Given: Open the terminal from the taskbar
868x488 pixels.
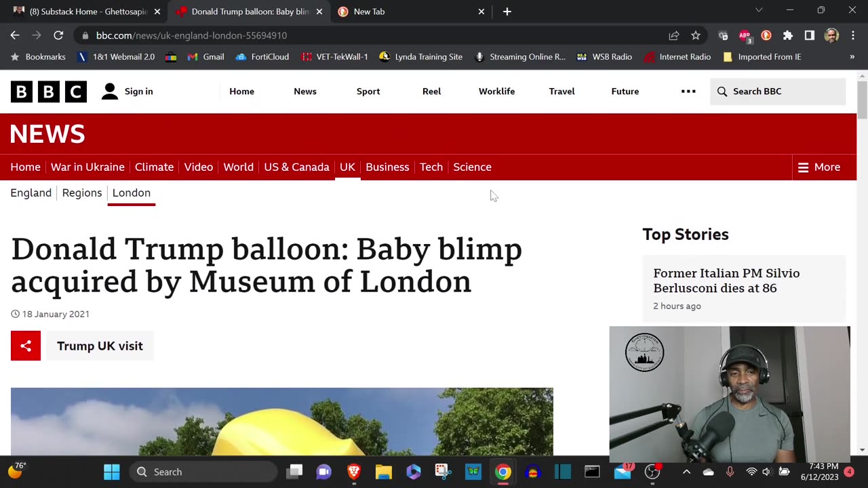Looking at the screenshot, I should (x=592, y=472).
